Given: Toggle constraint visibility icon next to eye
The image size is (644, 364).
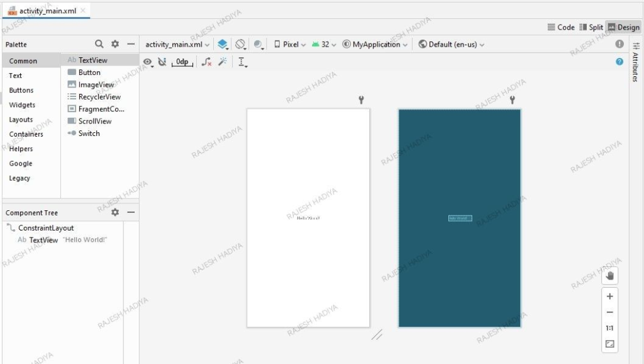Looking at the screenshot, I should (162, 61).
